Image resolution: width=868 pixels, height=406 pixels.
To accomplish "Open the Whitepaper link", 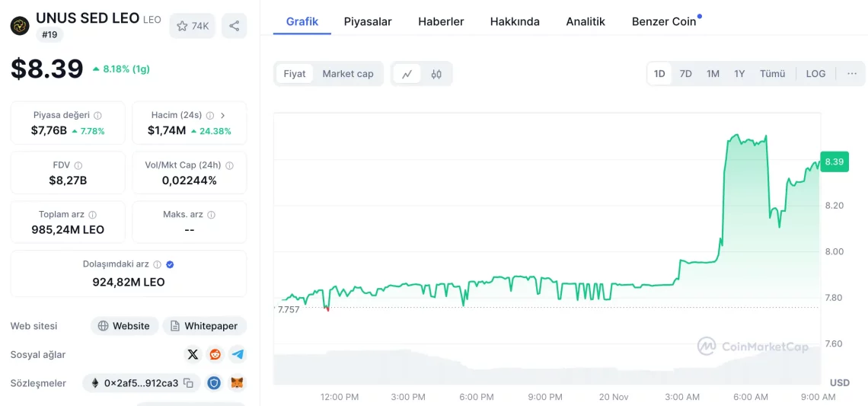I will click(204, 326).
